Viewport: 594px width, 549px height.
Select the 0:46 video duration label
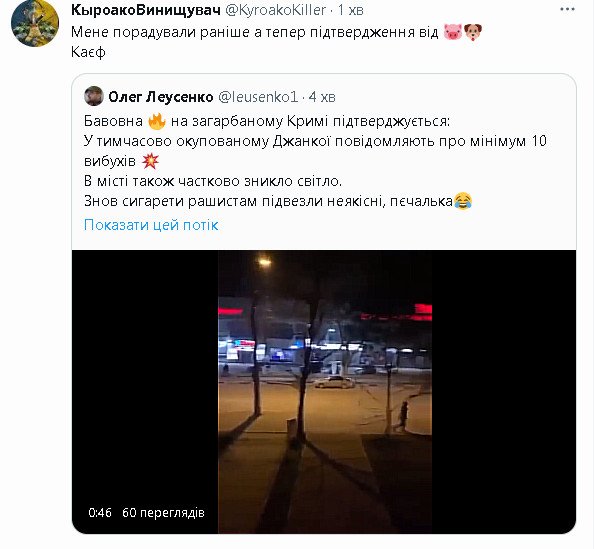[x=100, y=513]
